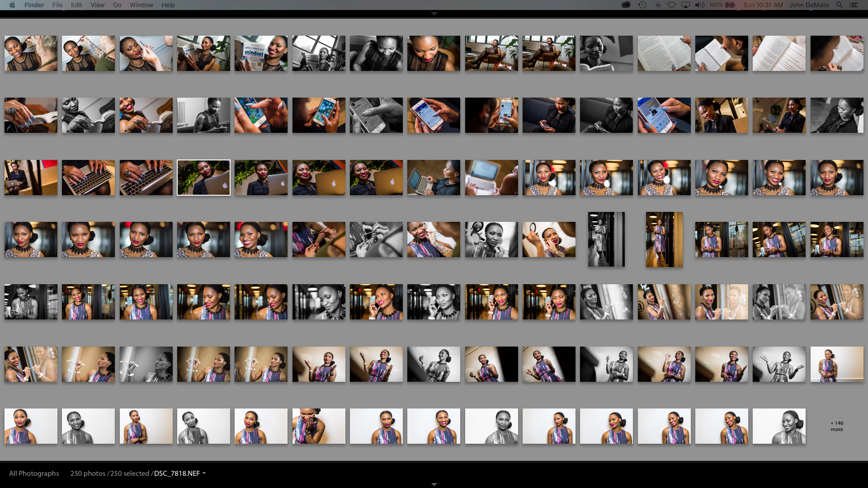Open the volume control menu

[x=699, y=5]
